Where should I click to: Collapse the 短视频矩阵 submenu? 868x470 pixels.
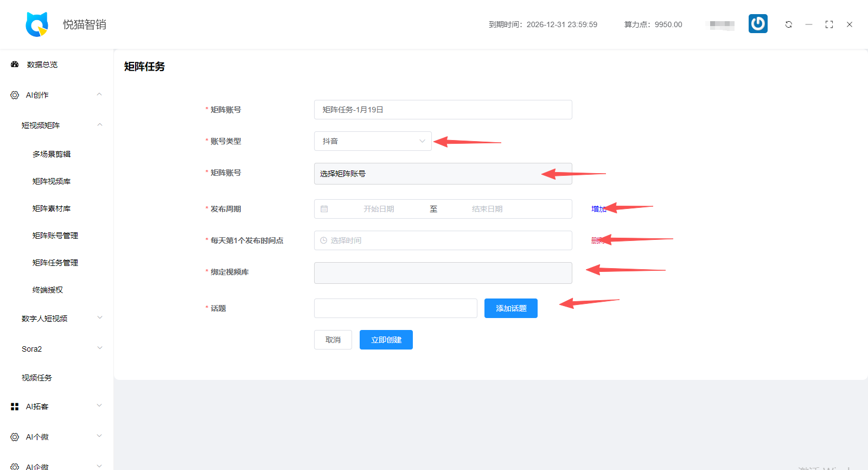coord(99,125)
